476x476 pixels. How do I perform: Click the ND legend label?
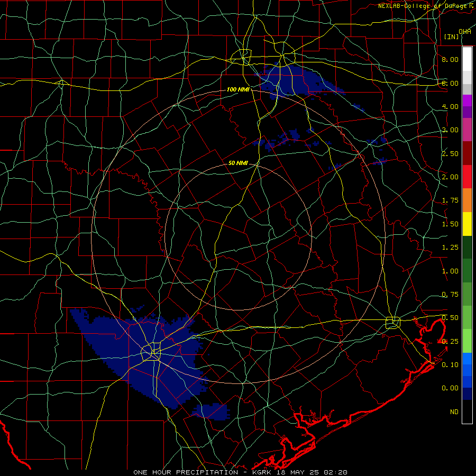(x=454, y=412)
